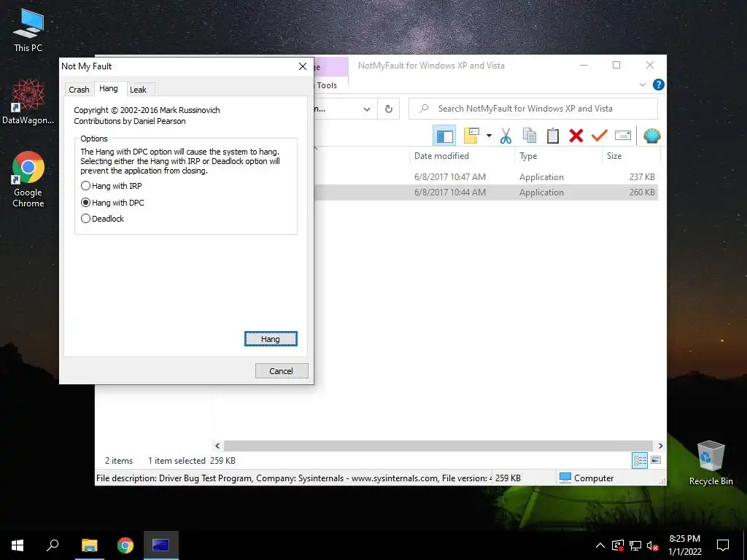The height and width of the screenshot is (560, 747).
Task: Switch to Details view icon in status bar
Action: tap(640, 461)
